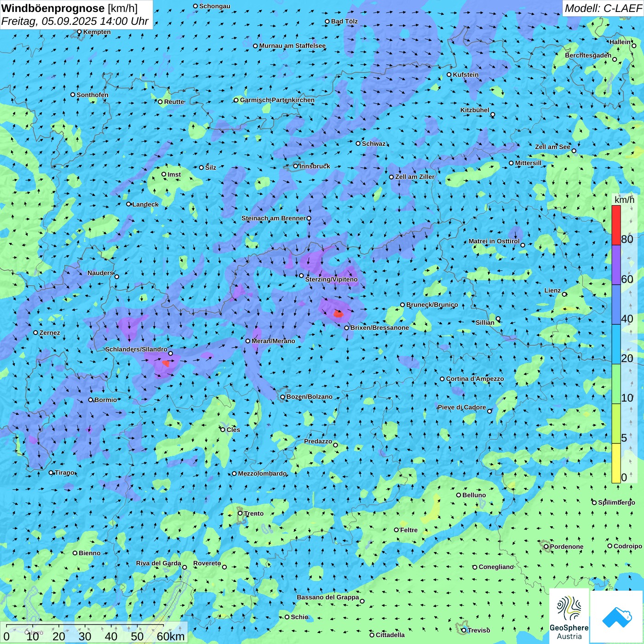Viewport: 644px width, 644px height.
Task: Click the 'Rovereto' label
Action: 207,563
